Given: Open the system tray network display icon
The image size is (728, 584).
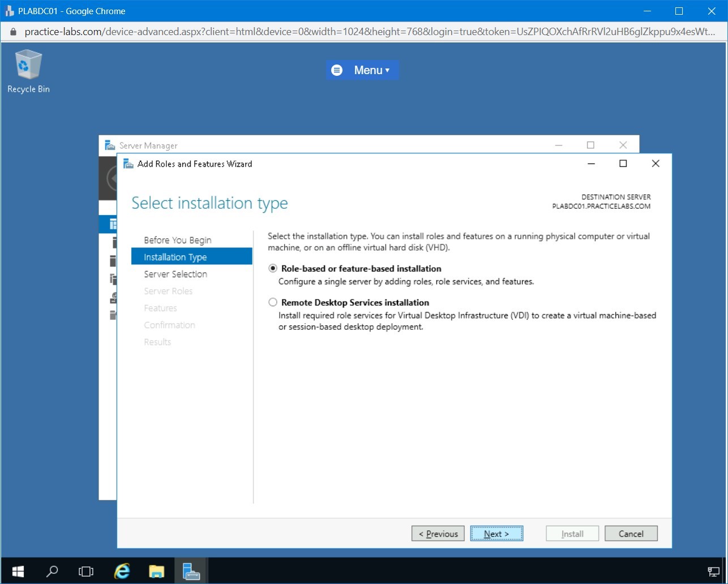Looking at the screenshot, I should (713, 572).
